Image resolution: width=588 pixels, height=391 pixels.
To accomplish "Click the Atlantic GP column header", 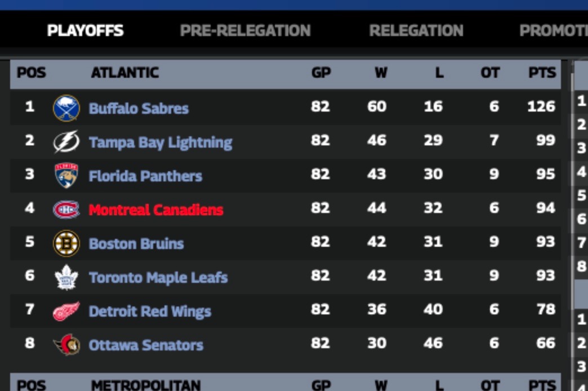I will click(x=320, y=73).
